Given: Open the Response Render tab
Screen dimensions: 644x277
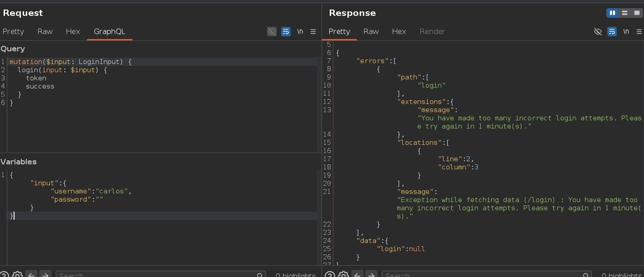Looking at the screenshot, I should (x=432, y=31).
